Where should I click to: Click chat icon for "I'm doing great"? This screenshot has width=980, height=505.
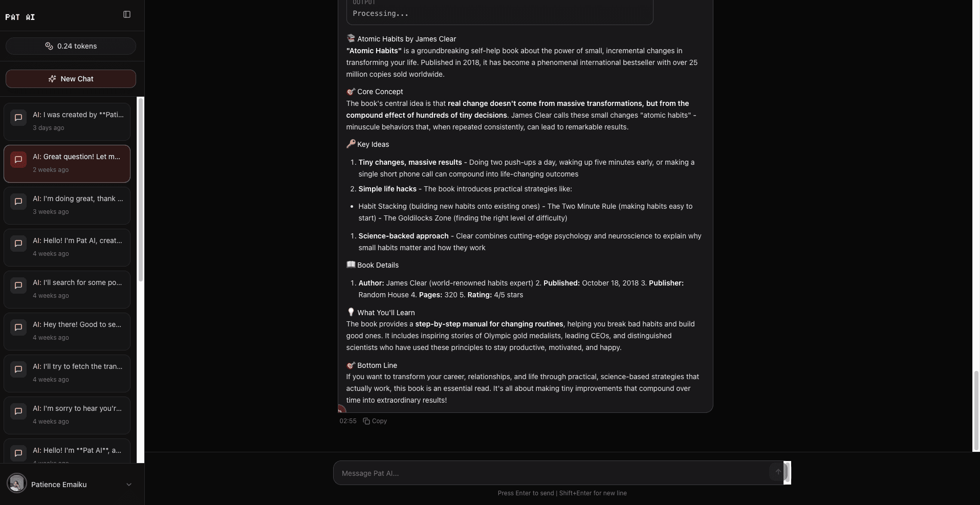(18, 202)
